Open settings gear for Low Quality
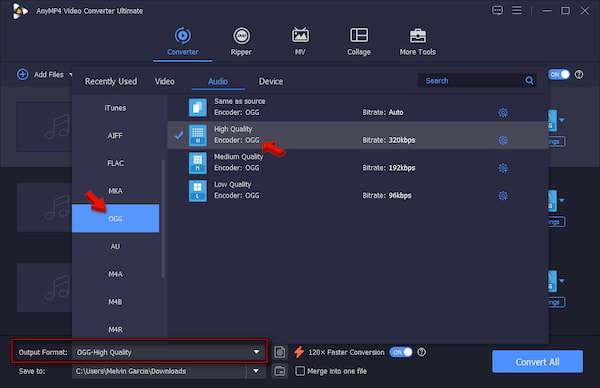This screenshot has width=600, height=388. pyautogui.click(x=503, y=196)
